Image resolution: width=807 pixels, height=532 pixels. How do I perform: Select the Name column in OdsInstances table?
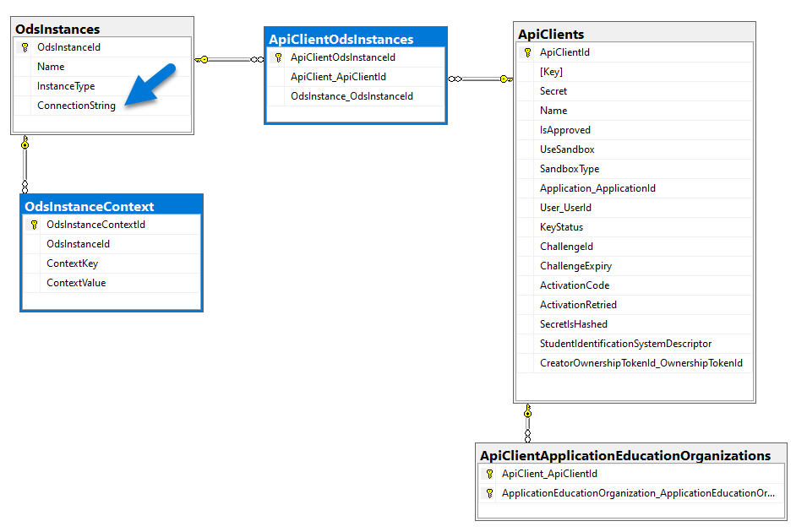coord(103,67)
